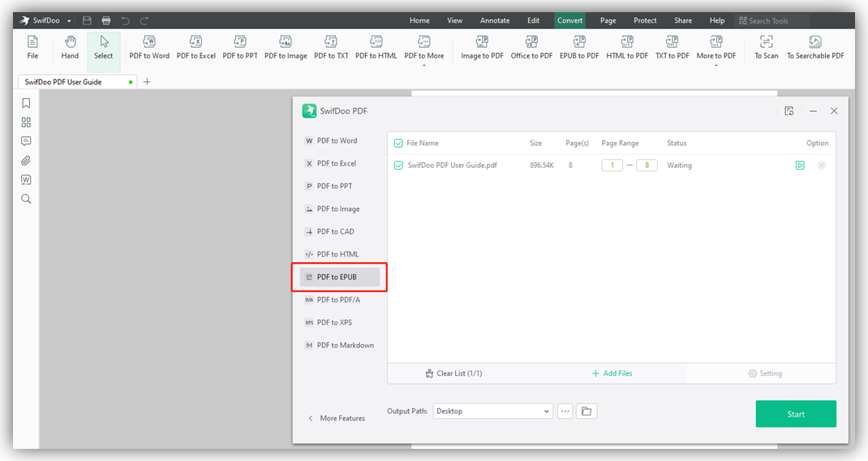Select the Hand tool
The image size is (868, 461).
(70, 48)
